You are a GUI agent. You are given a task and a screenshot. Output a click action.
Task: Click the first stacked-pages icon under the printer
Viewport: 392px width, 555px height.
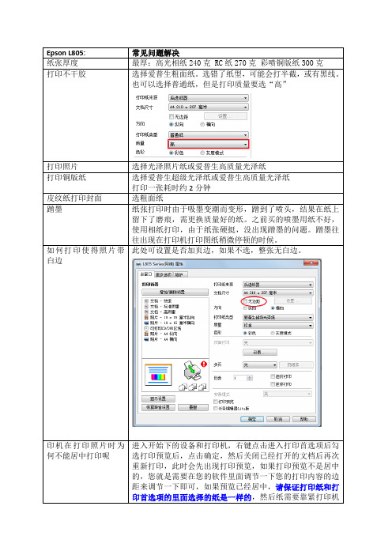tap(183, 387)
